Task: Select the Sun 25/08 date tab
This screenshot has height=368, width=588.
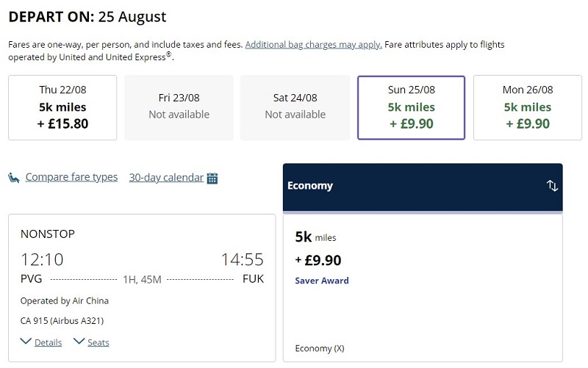Action: (412, 107)
